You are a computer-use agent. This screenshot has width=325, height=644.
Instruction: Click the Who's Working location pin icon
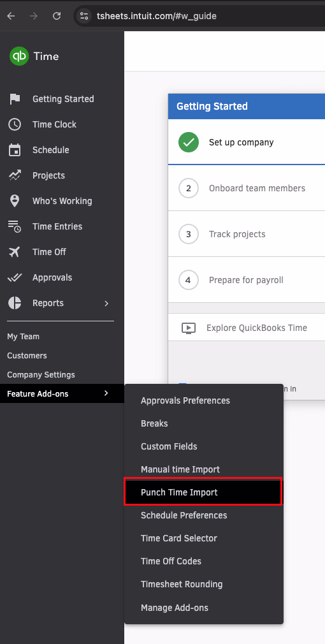click(15, 201)
